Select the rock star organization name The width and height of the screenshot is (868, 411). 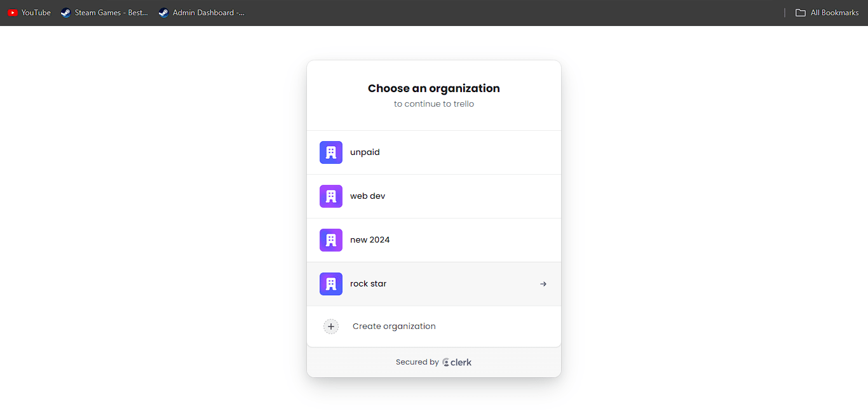coord(369,284)
